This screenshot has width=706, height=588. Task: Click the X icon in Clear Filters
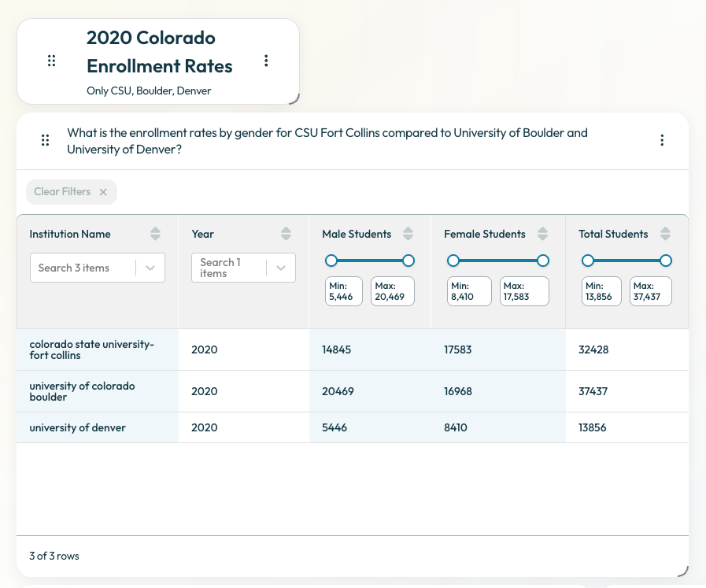point(103,192)
